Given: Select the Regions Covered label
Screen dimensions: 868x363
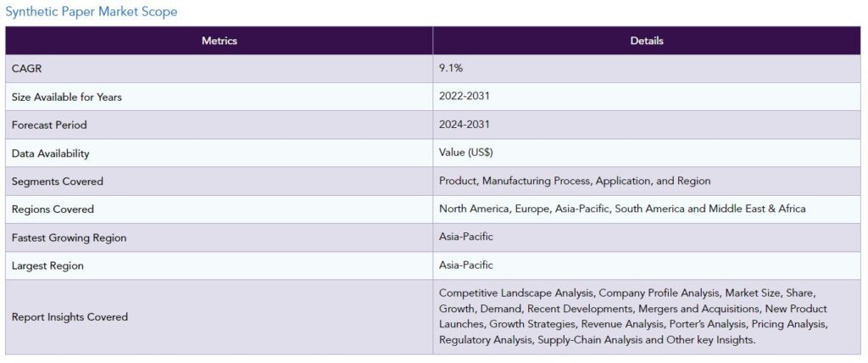Looking at the screenshot, I should tap(53, 209).
